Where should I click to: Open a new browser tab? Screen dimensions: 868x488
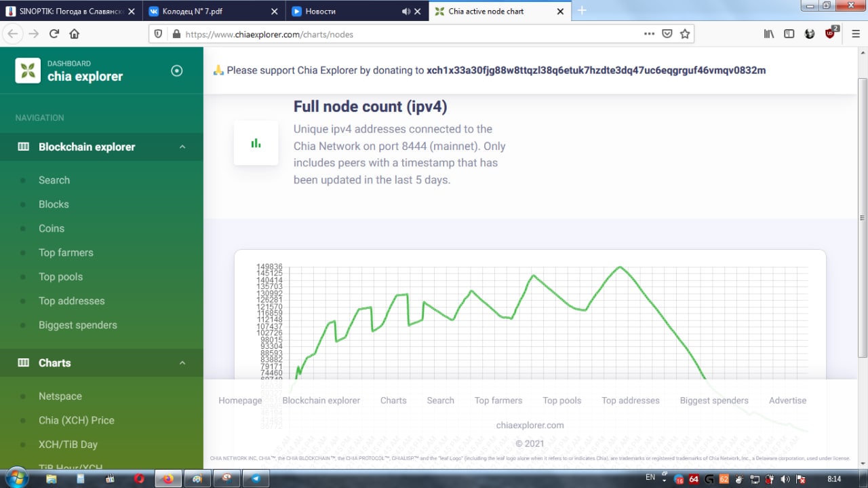click(582, 10)
